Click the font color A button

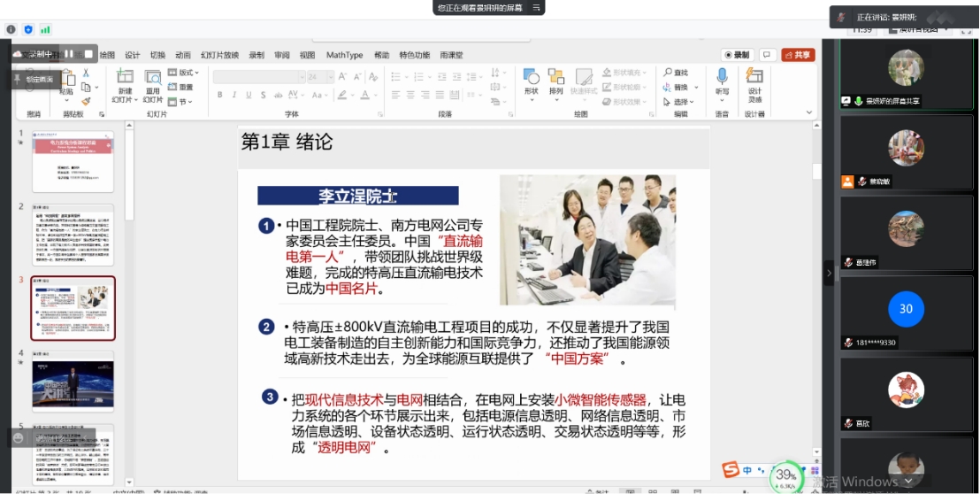pyautogui.click(x=365, y=95)
